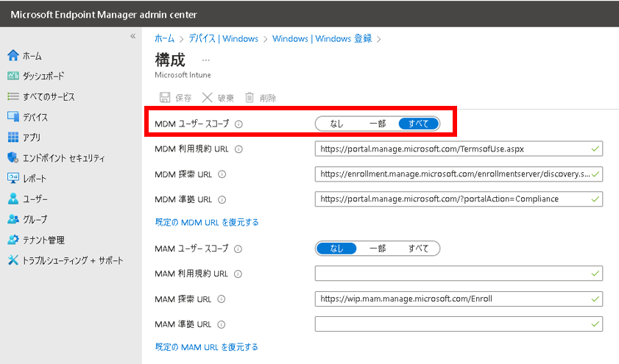Image resolution: width=619 pixels, height=364 pixels.
Task: Click info icon beside MAM ユーザー スコープ
Action: tap(238, 249)
